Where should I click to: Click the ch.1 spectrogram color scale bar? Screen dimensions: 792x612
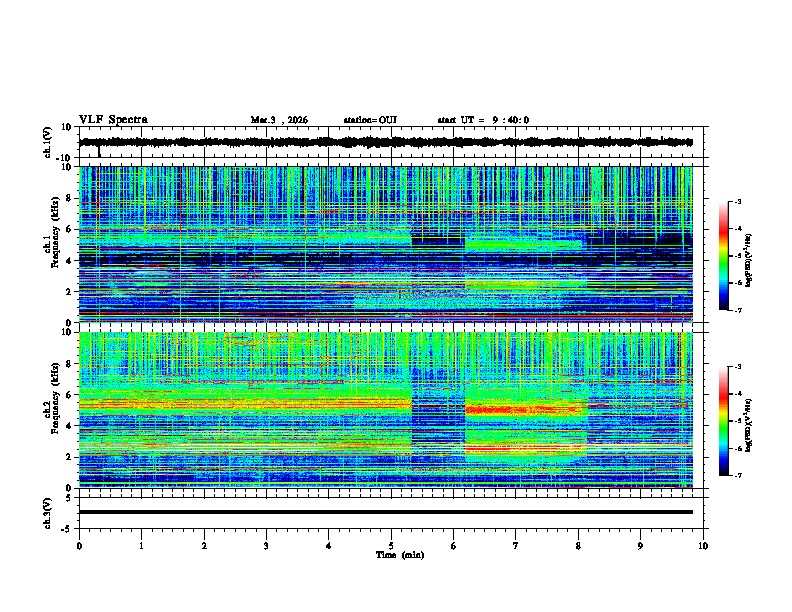(x=724, y=256)
